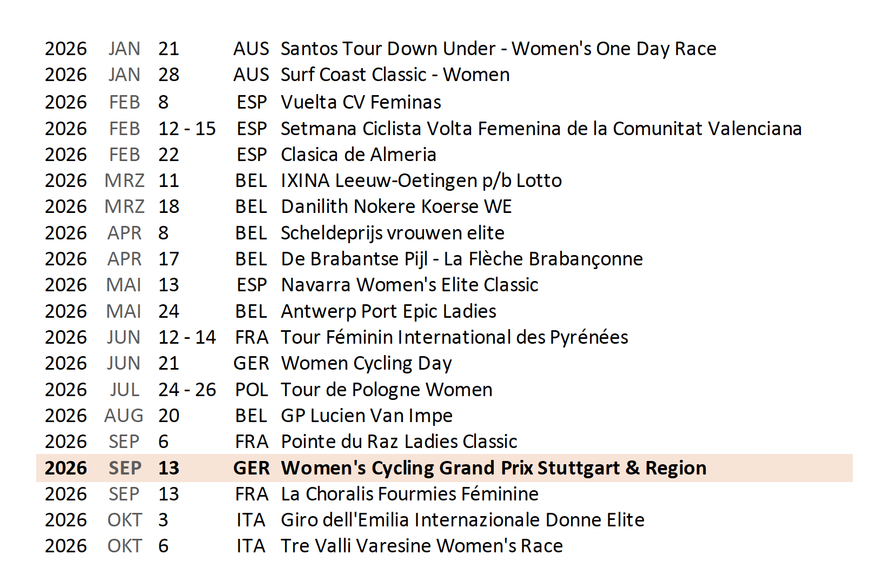Click the Santos Tour Down Under race
889x588 pixels.
[498, 49]
